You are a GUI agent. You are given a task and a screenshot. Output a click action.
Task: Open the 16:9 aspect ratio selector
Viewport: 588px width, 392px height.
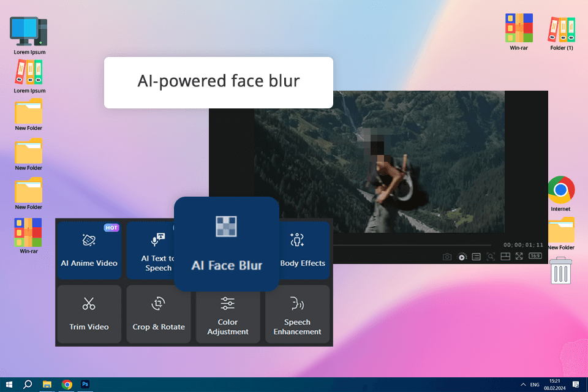click(x=535, y=256)
